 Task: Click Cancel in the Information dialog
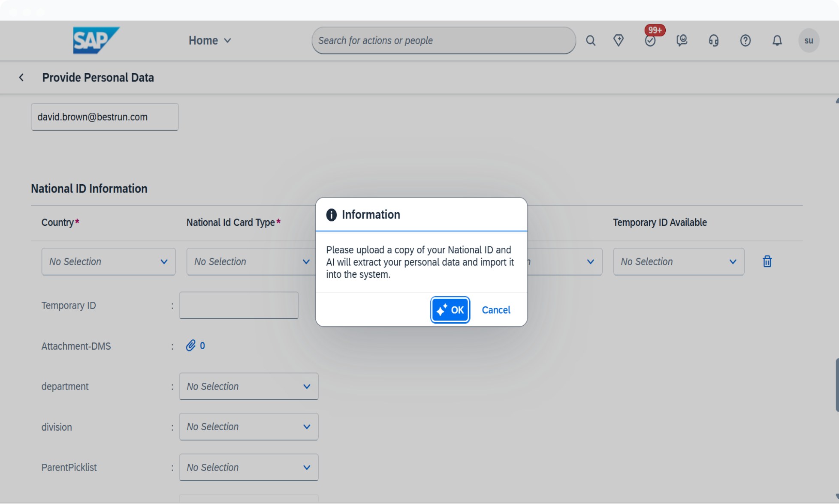point(496,310)
